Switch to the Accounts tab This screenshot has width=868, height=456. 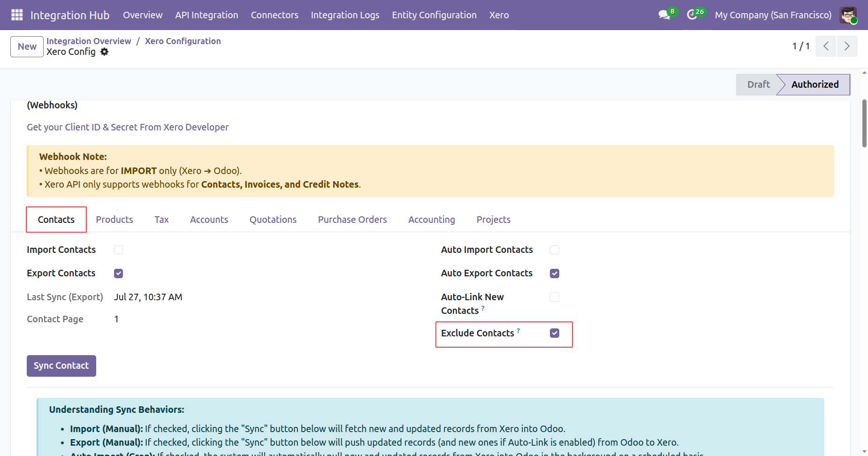coord(209,220)
